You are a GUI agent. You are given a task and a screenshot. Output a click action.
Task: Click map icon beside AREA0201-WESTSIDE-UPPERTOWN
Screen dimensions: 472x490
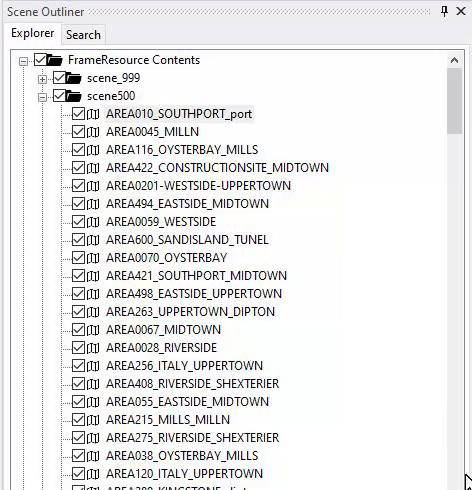pyautogui.click(x=93, y=186)
